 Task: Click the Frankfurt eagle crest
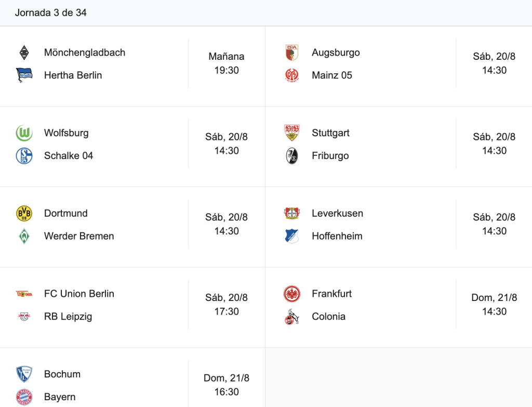click(292, 294)
